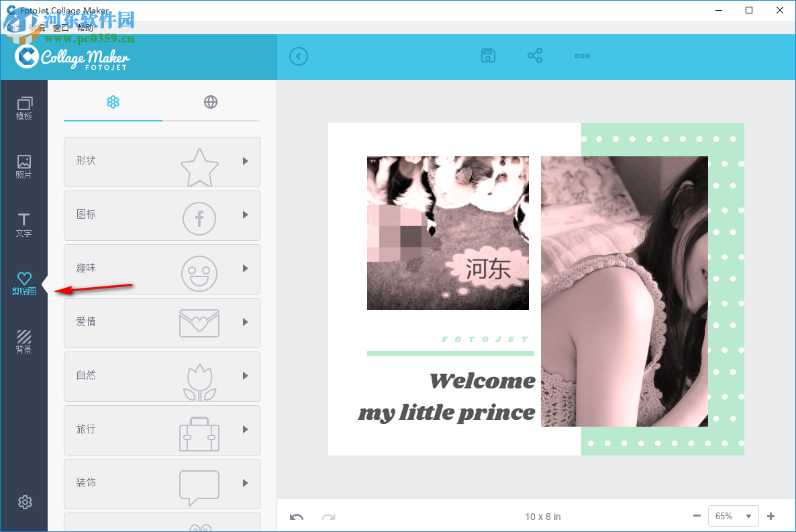Click the back arrow button in the toolbar
Image resolution: width=796 pixels, height=532 pixels.
[299, 56]
